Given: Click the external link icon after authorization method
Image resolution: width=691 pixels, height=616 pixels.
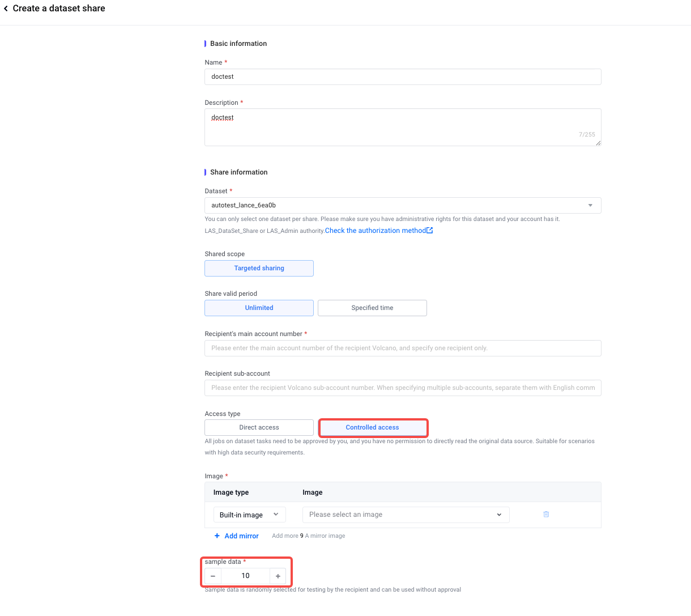Looking at the screenshot, I should pyautogui.click(x=430, y=231).
